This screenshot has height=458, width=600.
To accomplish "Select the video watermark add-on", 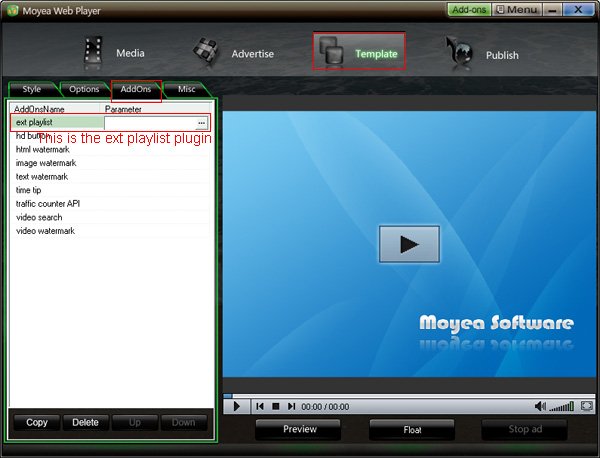I will pyautogui.click(x=110, y=231).
